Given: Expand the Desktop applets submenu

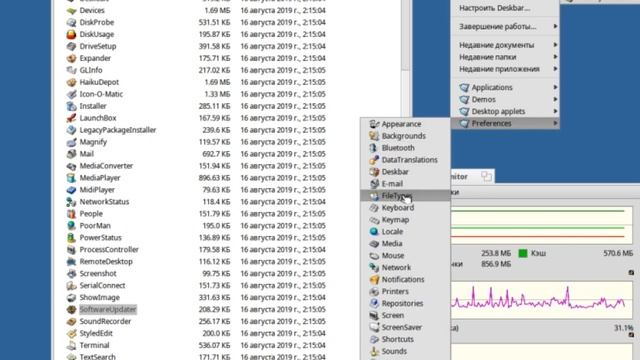Looking at the screenshot, I should 505,111.
